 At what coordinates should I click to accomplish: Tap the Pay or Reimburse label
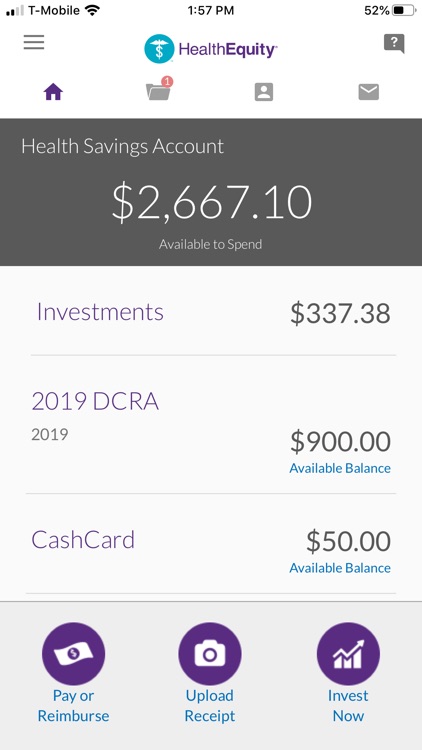pyautogui.click(x=73, y=706)
